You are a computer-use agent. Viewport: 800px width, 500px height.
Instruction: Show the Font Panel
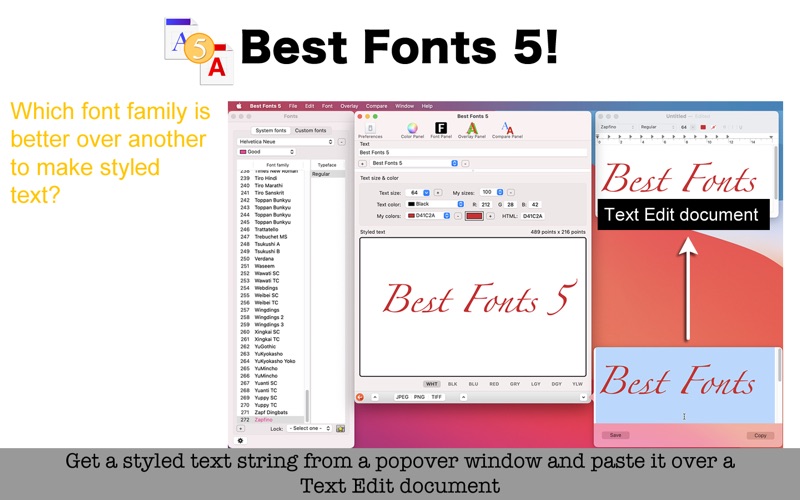440,129
